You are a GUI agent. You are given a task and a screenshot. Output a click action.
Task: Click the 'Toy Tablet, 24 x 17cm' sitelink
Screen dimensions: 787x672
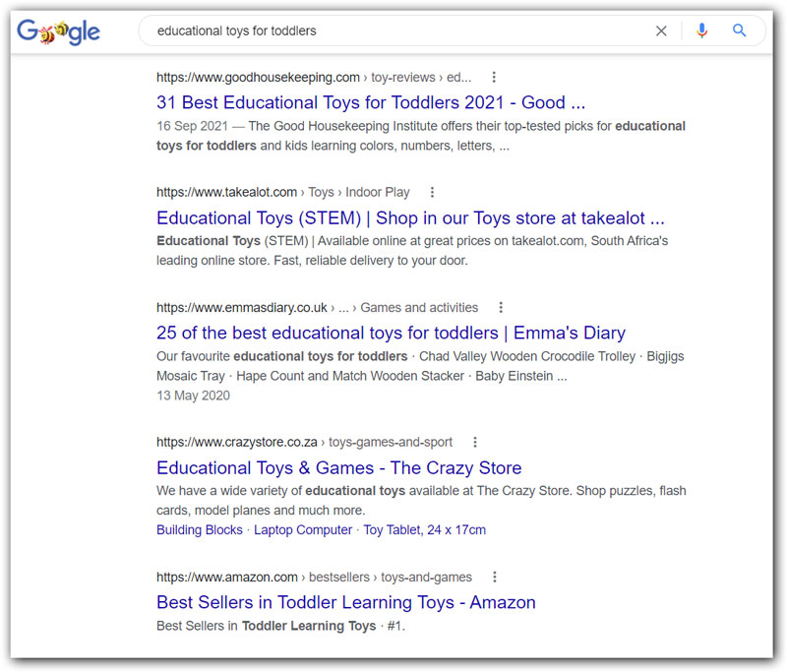(x=423, y=529)
